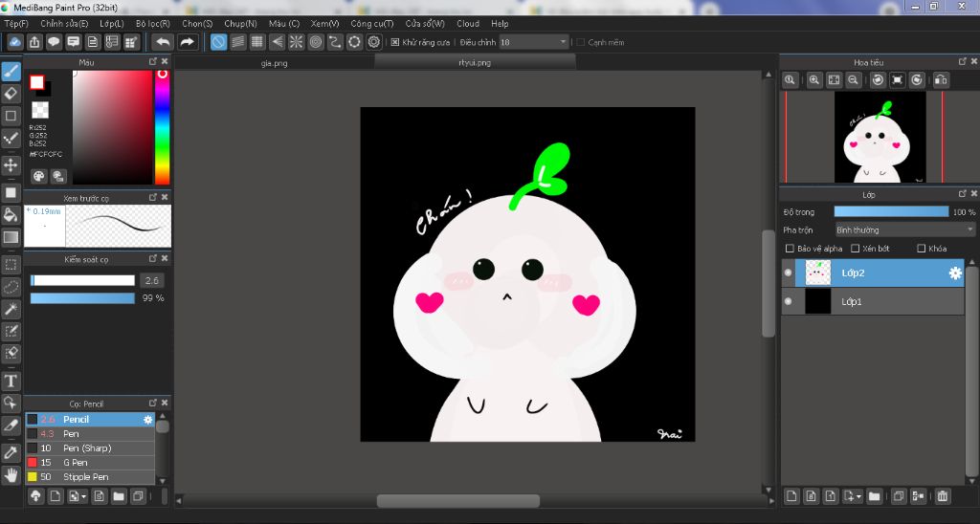
Task: Activate the Lasso selection tool
Action: coord(11,287)
